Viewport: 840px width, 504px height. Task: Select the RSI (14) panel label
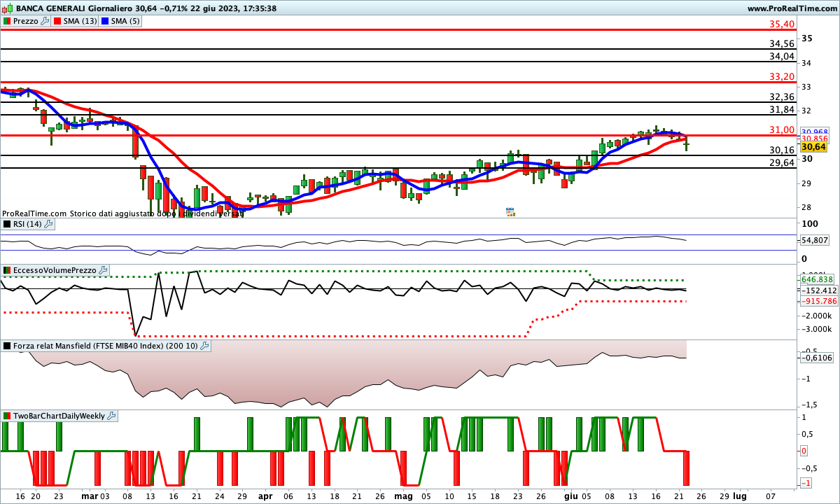click(x=27, y=224)
